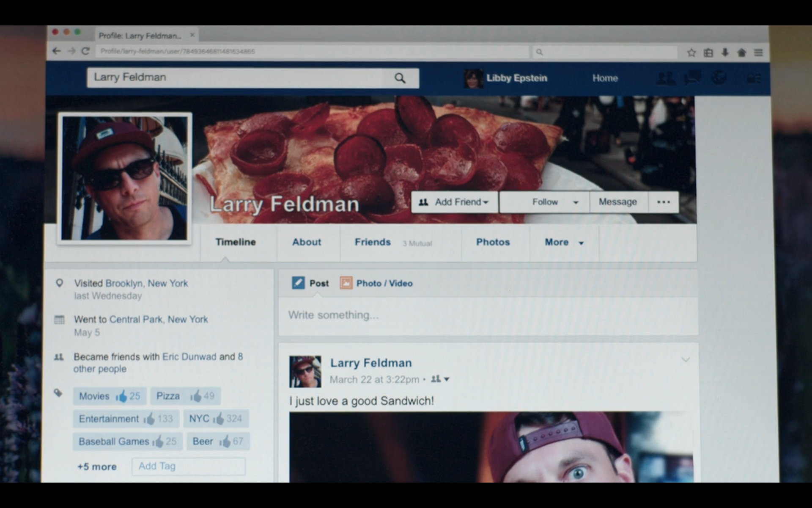The width and height of the screenshot is (812, 508).
Task: Show the +5 more tags link
Action: [97, 467]
